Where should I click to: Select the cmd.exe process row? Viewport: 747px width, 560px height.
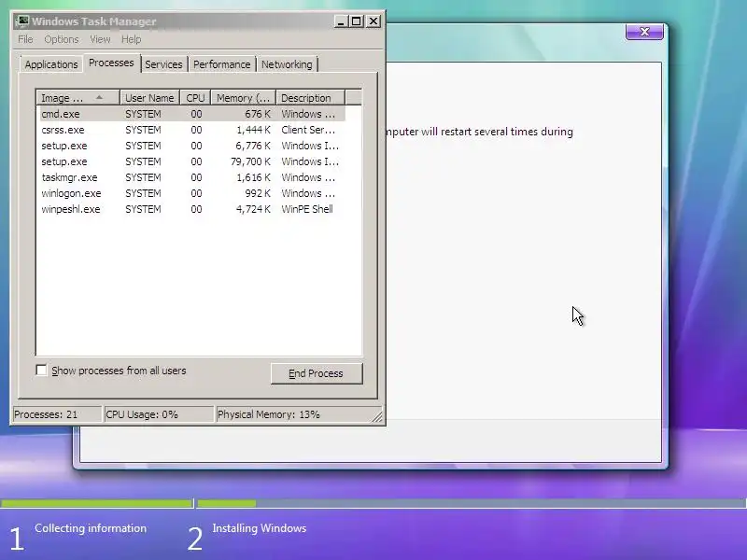point(191,114)
